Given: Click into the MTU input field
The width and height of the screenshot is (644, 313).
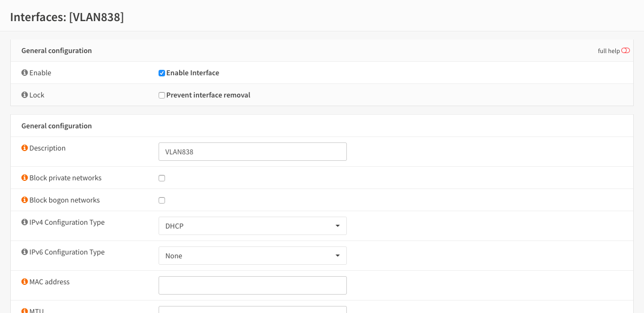Looking at the screenshot, I should tap(252, 310).
